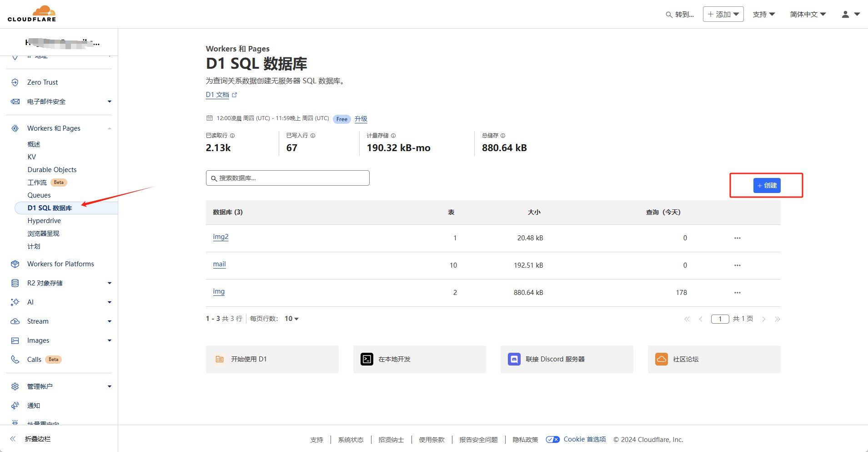The image size is (868, 452).
Task: Open the search 转到 magnifier
Action: tap(669, 15)
